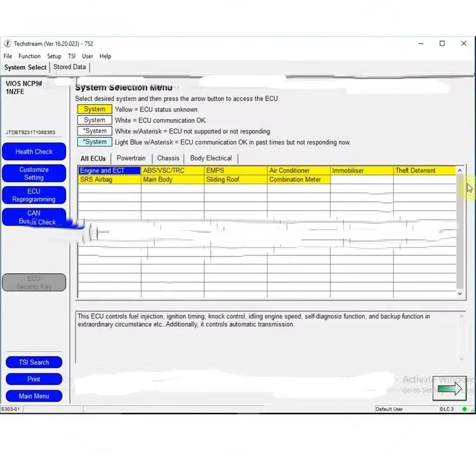
Task: Click the S303-01 status bar code
Action: 11,409
